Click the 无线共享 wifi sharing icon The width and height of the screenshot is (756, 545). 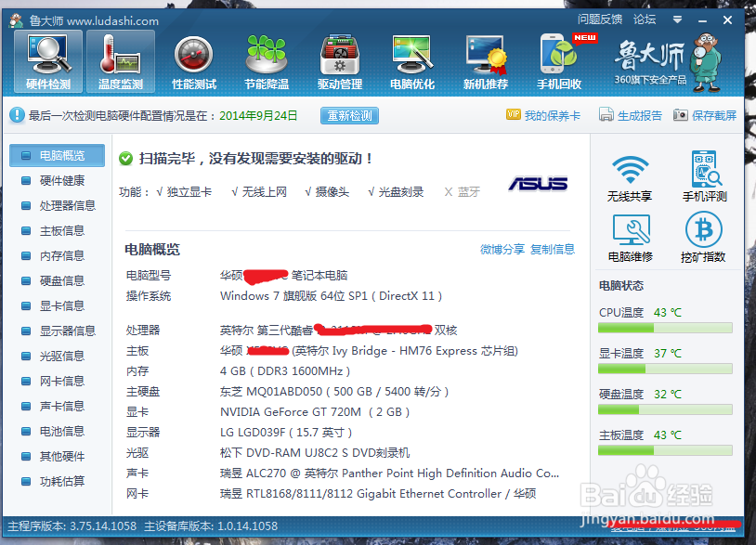tap(630, 178)
